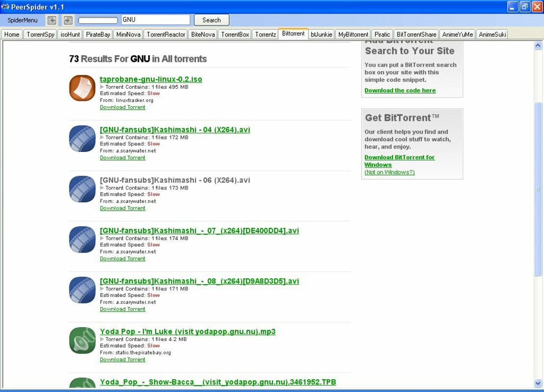This screenshot has width=544, height=392.
Task: Click the film icon beside Kashimashi - 06
Action: [82, 189]
